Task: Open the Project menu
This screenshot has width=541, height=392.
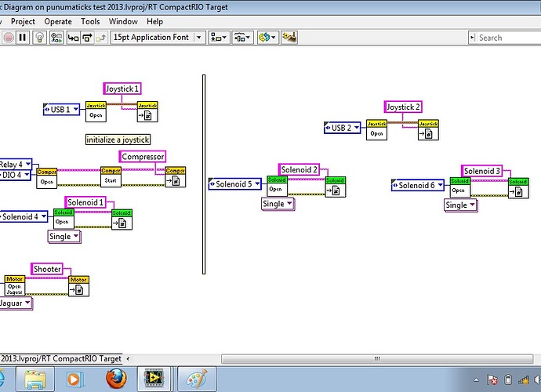Action: pos(23,22)
